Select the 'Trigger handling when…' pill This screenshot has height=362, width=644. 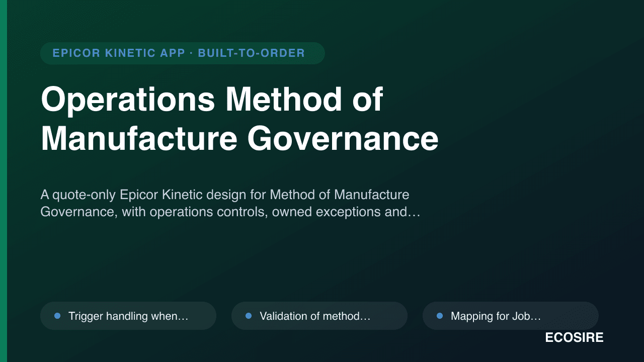(x=128, y=316)
